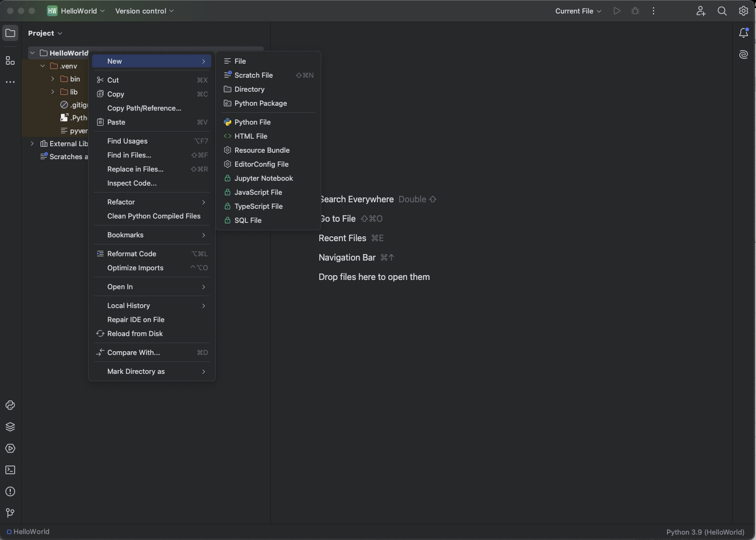Select Paste in the context menu

[x=152, y=122]
